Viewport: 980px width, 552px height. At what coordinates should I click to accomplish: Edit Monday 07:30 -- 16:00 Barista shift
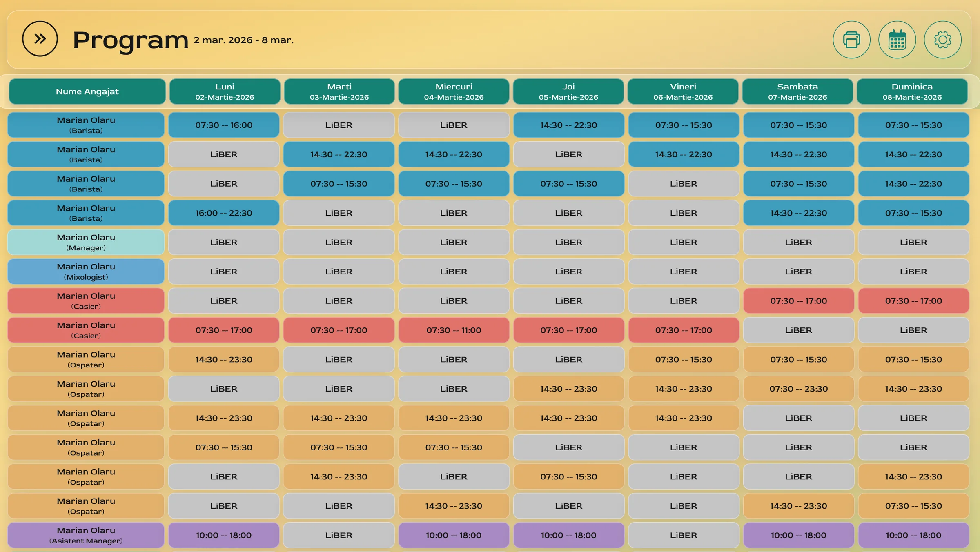point(224,125)
